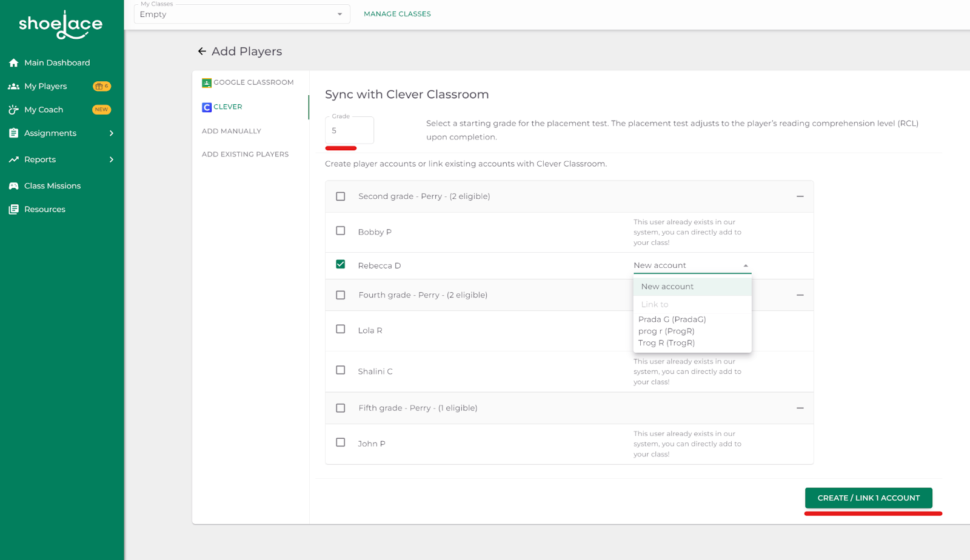Viewport: 970px width, 560px height.
Task: Click the Resources library icon
Action: [13, 209]
